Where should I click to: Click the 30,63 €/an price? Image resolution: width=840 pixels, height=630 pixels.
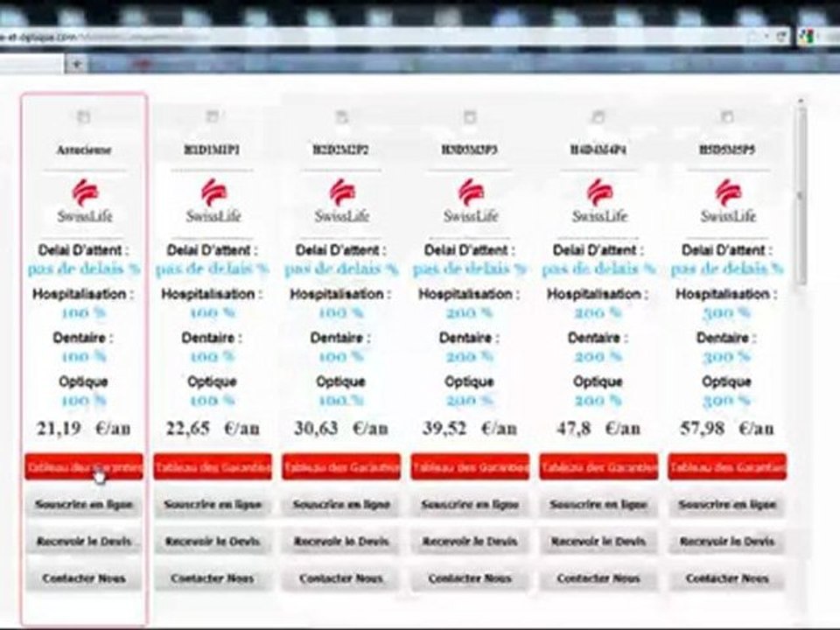[x=341, y=429]
